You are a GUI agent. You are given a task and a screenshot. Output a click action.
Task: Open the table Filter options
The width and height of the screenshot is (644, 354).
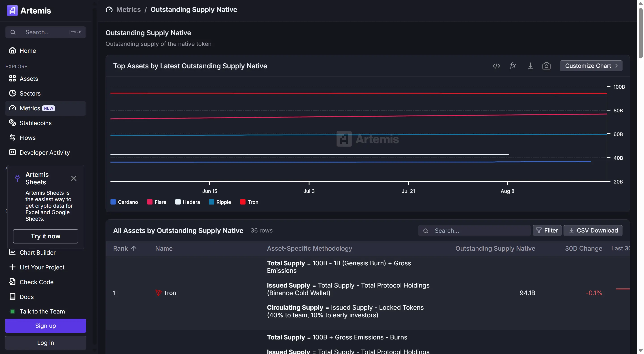pos(547,230)
